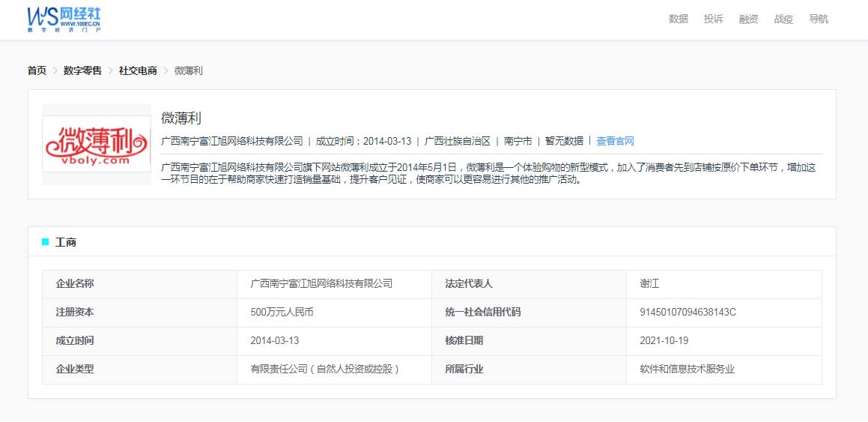Click the 统一社会信用代码 table label
Screen dimensions: 868x422
tap(483, 312)
